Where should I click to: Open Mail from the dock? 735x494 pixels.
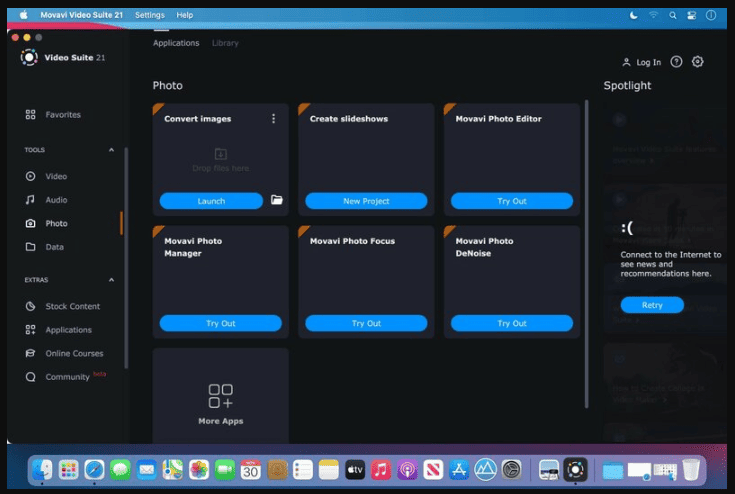tap(147, 469)
